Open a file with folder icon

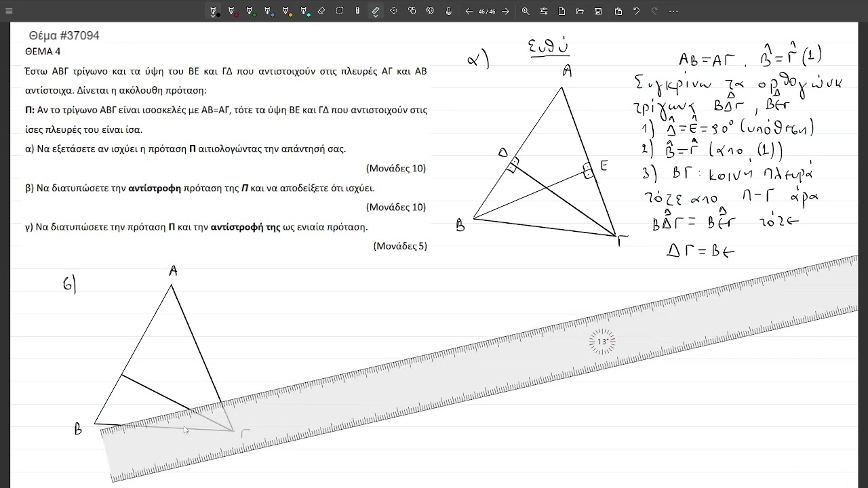coord(580,11)
